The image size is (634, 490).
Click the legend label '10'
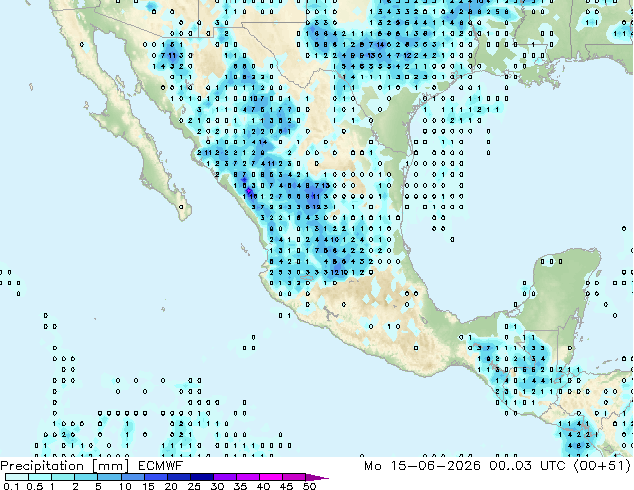coord(125,486)
